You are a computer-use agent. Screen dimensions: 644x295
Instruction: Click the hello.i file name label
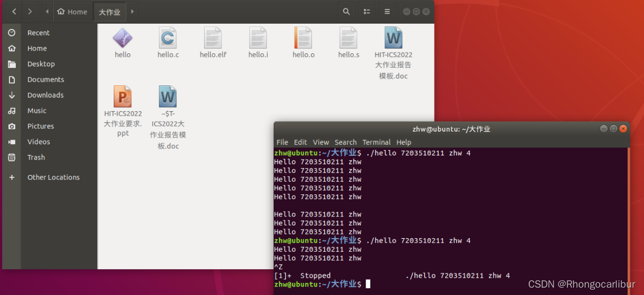pos(258,55)
